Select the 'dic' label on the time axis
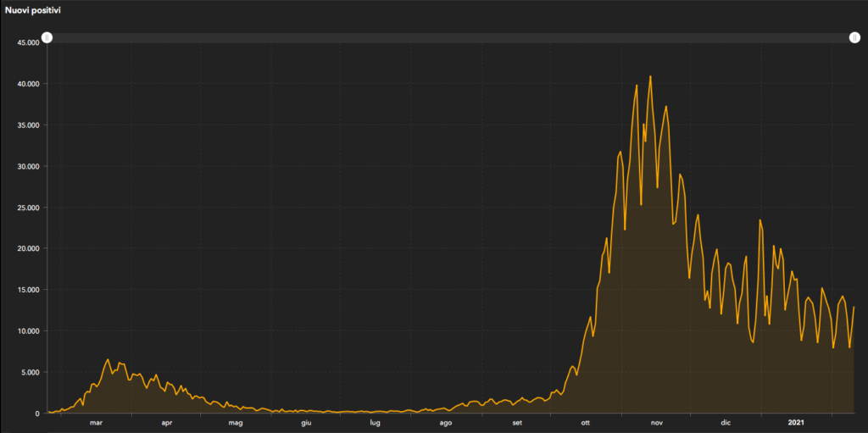 click(725, 422)
